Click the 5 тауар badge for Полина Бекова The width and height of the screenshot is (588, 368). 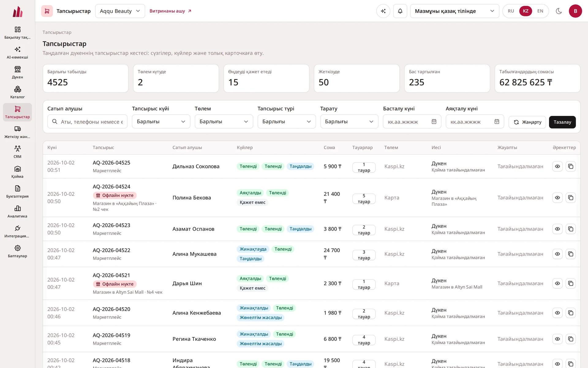point(364,198)
